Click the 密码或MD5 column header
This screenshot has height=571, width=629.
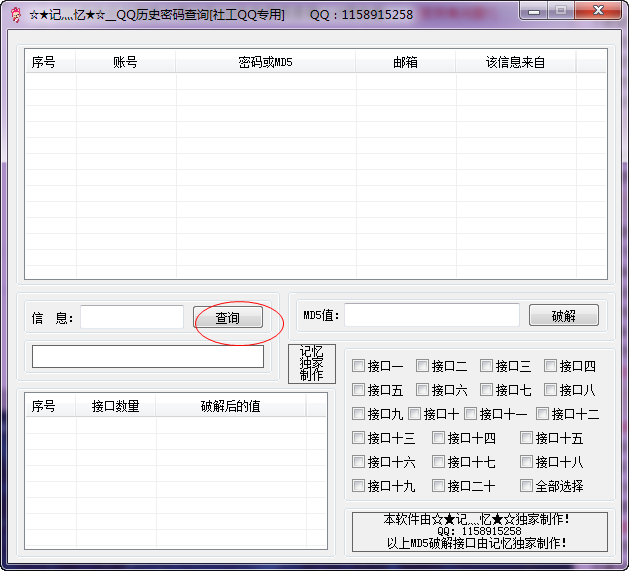(265, 62)
